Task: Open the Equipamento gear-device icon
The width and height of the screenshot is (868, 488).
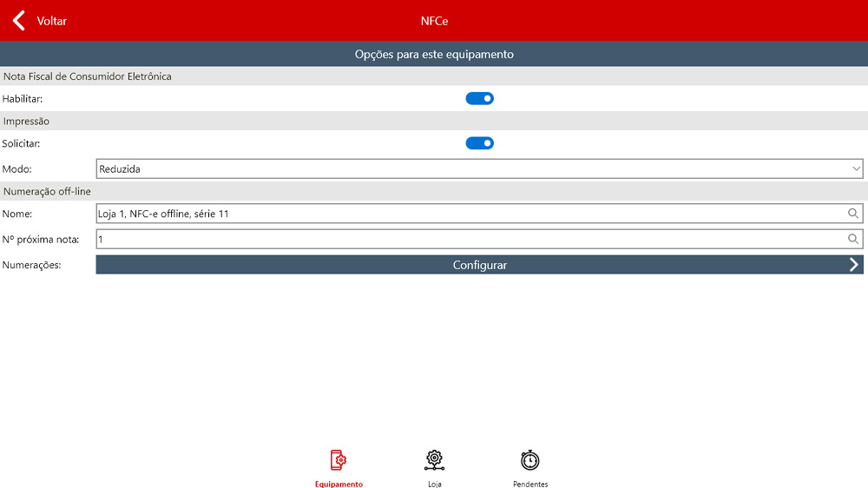Action: click(x=339, y=460)
